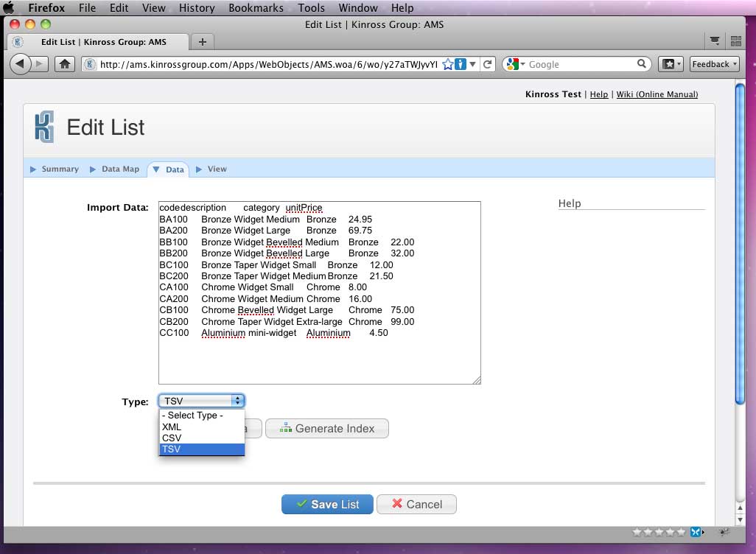Click the blue butterfly status icon
756x554 pixels.
click(x=696, y=531)
